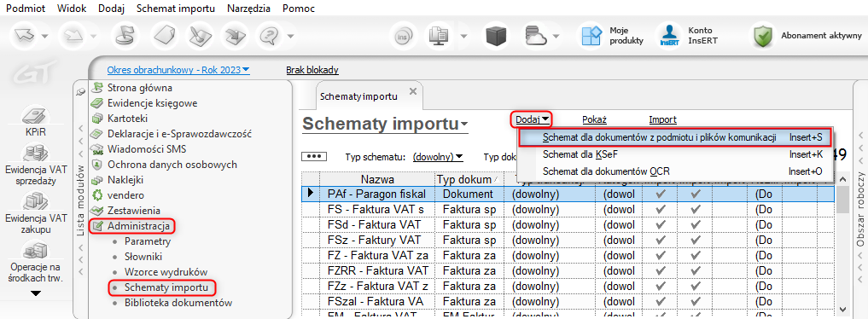Click the black box toolbar icon
The height and width of the screenshot is (319, 868).
tap(496, 36)
